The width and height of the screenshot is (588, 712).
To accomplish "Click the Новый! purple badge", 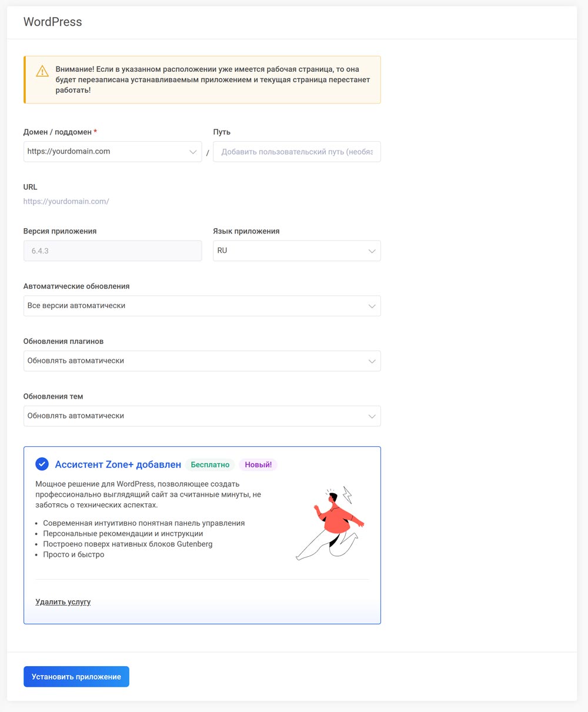I will coord(258,465).
